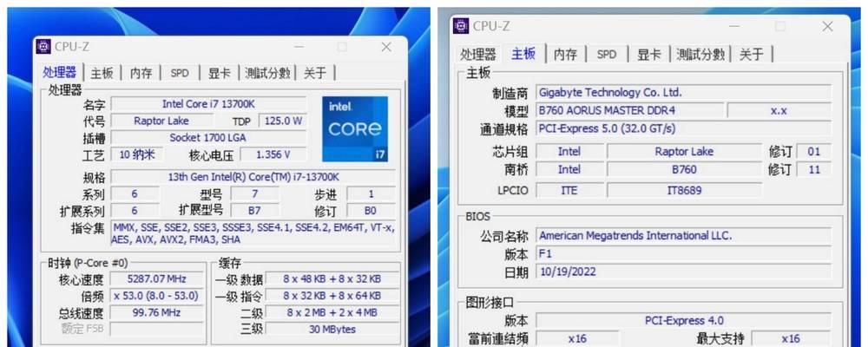Image resolution: width=868 pixels, height=347 pixels.
Task: Click BIOS date 10/19/2022
Action: click(684, 272)
